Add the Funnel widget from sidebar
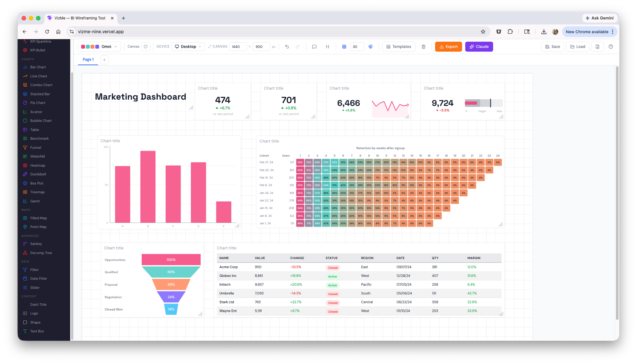The image size is (637, 364). tap(35, 148)
